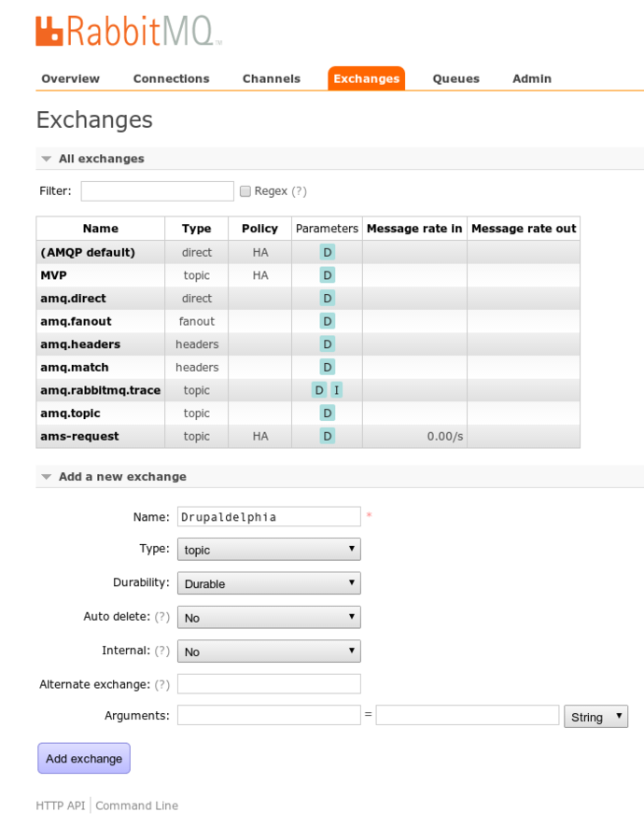The height and width of the screenshot is (840, 644).
Task: Click the Policy column header
Action: point(259,229)
